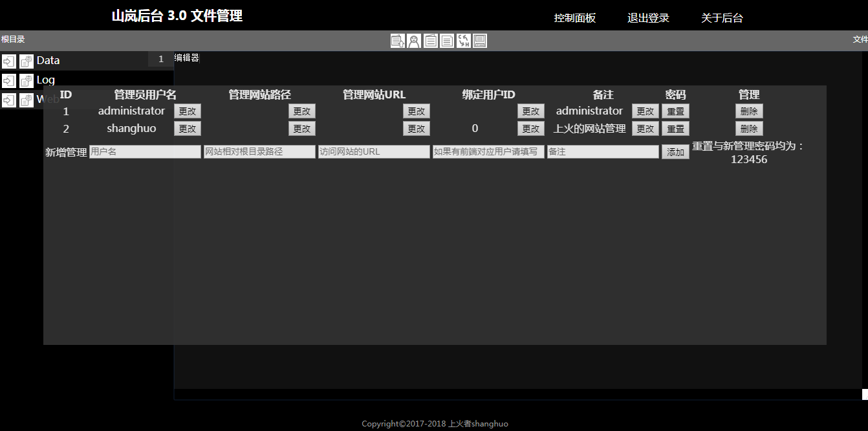The image size is (868, 431).
Task: Click the upload file icon in toolbar
Action: click(398, 41)
